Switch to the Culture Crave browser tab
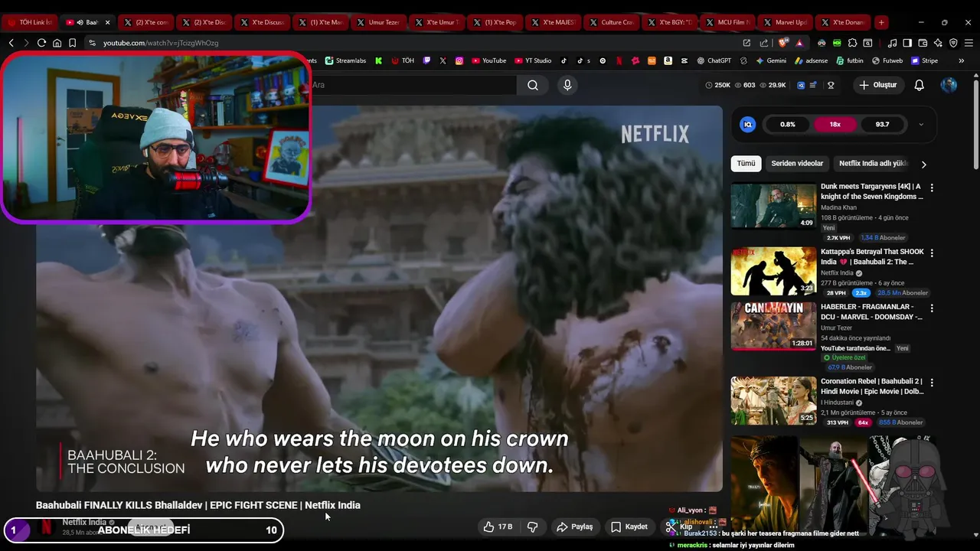The width and height of the screenshot is (980, 551). (612, 22)
